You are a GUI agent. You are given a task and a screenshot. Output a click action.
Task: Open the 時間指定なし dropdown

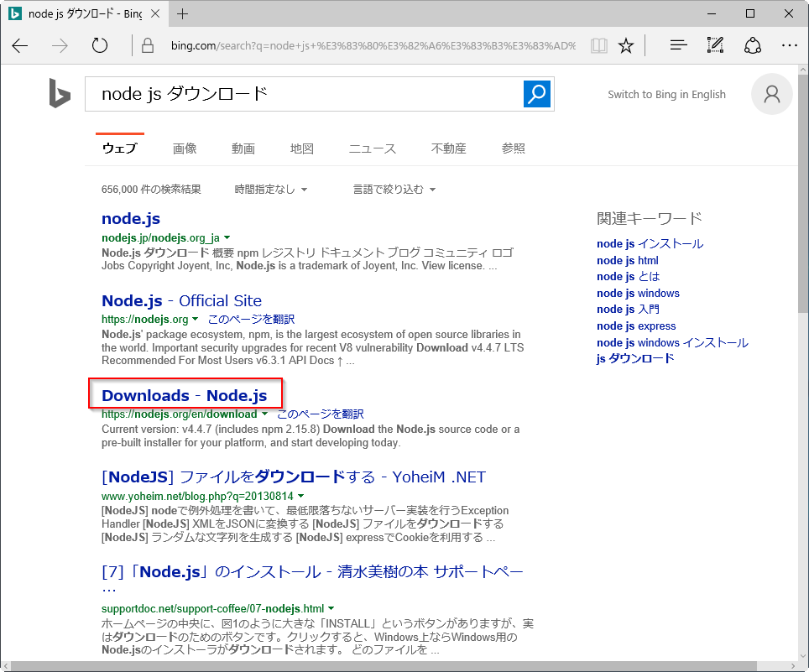point(271,190)
